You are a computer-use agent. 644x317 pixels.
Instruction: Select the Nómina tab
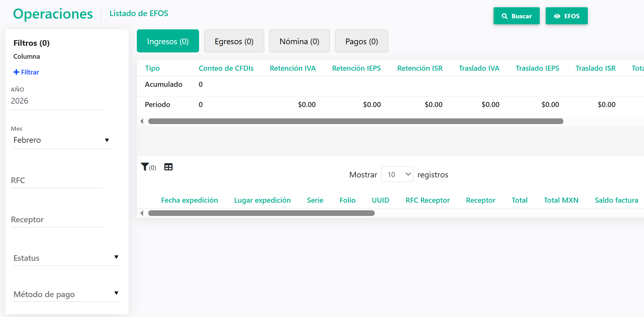click(299, 41)
